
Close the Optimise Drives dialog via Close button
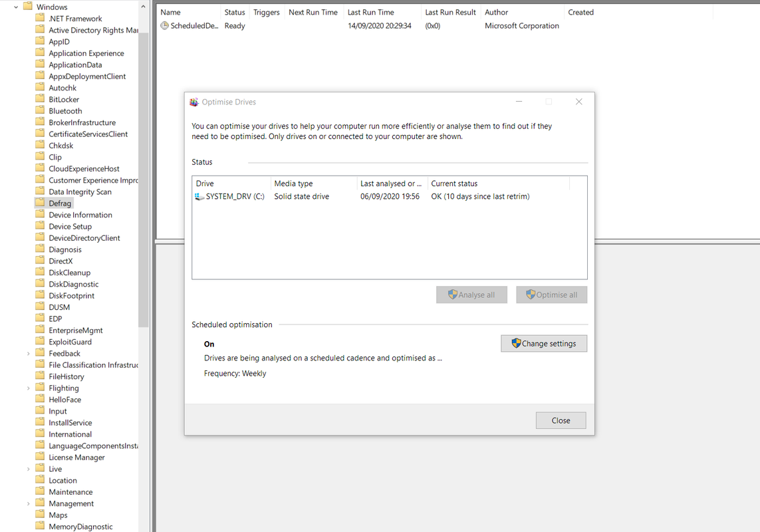(561, 420)
